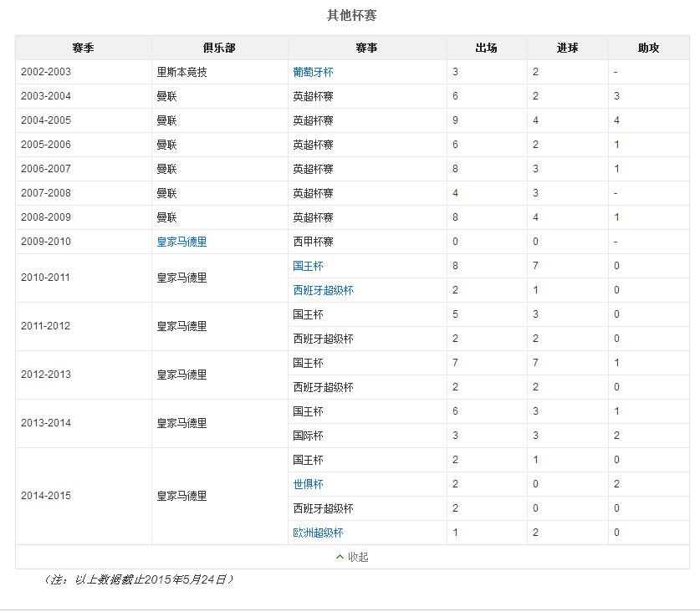Open the 欧洲超级杯 link
The width and height of the screenshot is (700, 612).
pos(316,532)
